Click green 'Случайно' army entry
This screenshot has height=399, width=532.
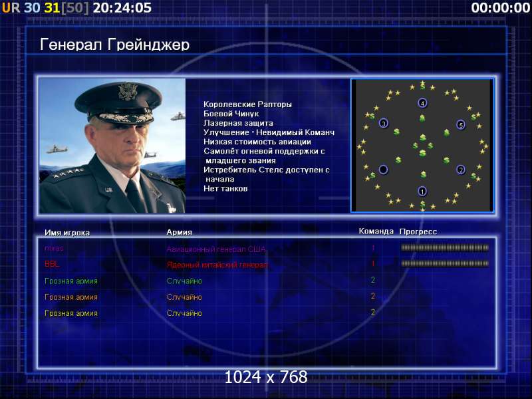184,281
